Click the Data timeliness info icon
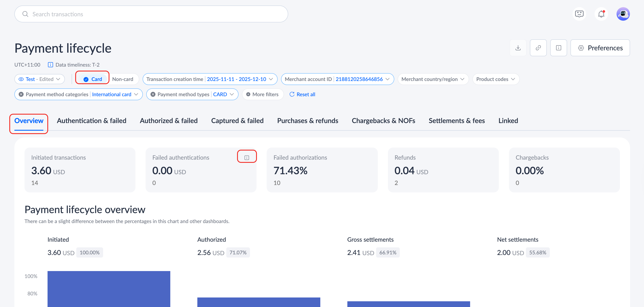 [50, 65]
